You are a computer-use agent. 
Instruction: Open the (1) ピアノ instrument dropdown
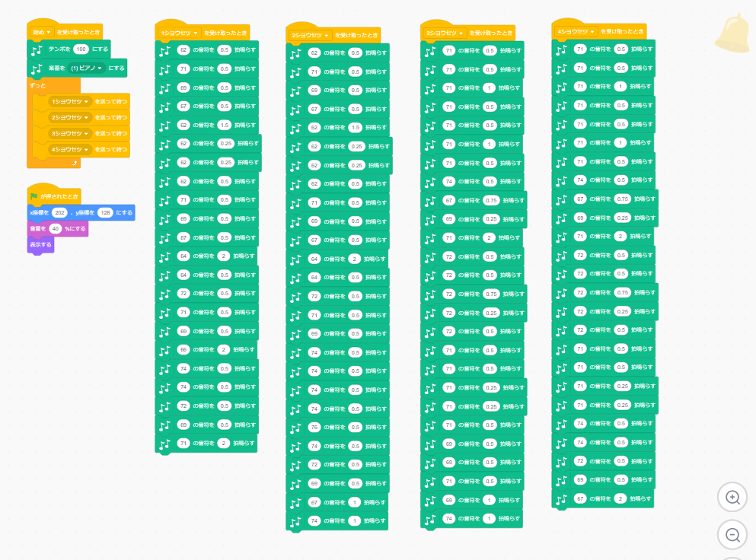point(85,68)
